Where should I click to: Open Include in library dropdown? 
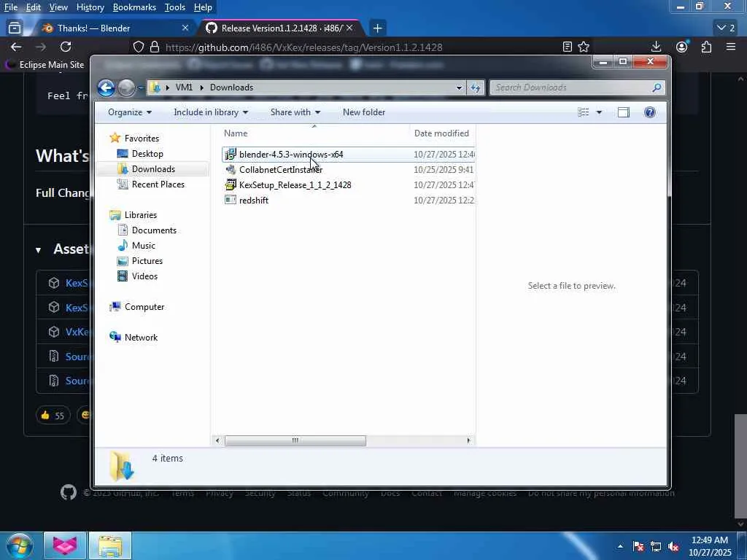211,112
